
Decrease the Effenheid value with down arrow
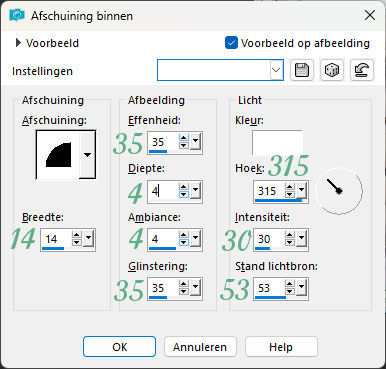point(184,145)
